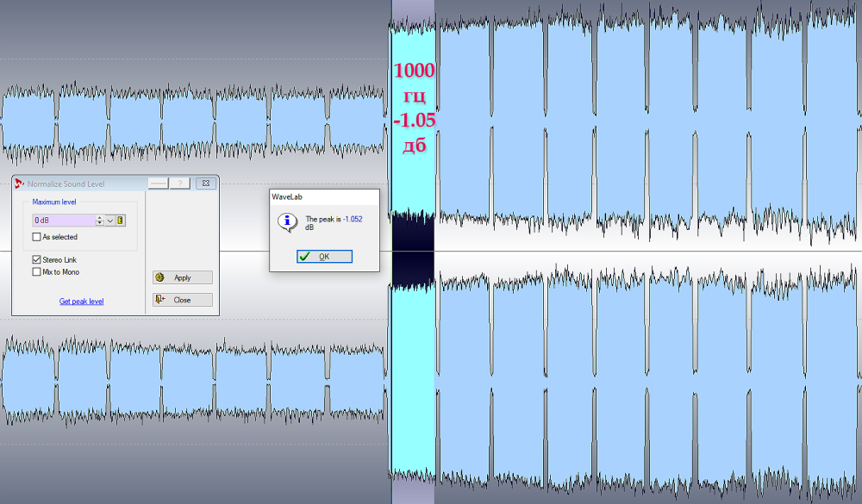This screenshot has width=862, height=504.
Task: Expand the Maximum level preset dropdown arrow
Action: pyautogui.click(x=110, y=221)
